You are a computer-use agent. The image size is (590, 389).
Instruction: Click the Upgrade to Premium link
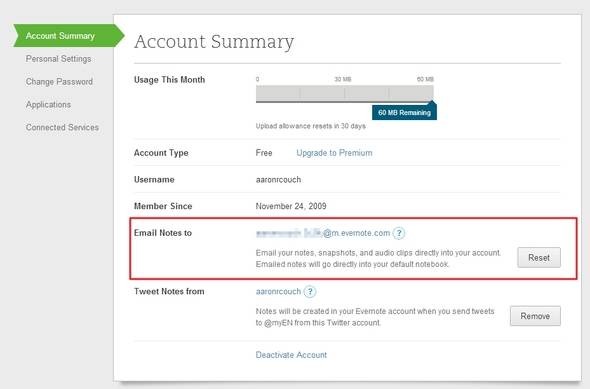334,153
